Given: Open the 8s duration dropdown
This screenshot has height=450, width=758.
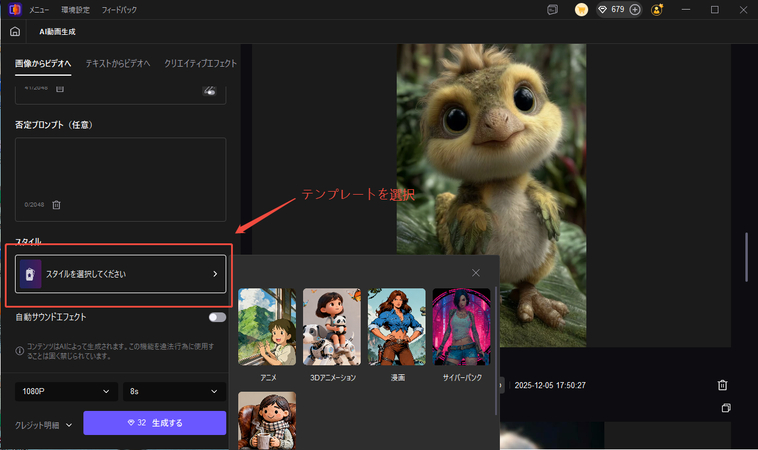Looking at the screenshot, I should point(174,392).
